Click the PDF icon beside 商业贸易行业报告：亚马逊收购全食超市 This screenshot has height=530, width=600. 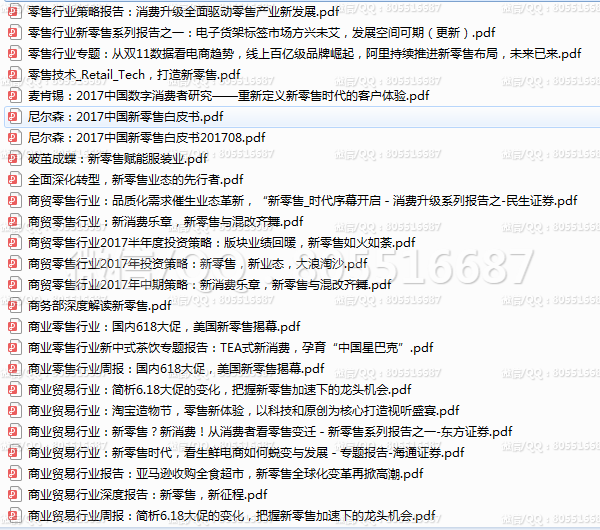(14, 474)
